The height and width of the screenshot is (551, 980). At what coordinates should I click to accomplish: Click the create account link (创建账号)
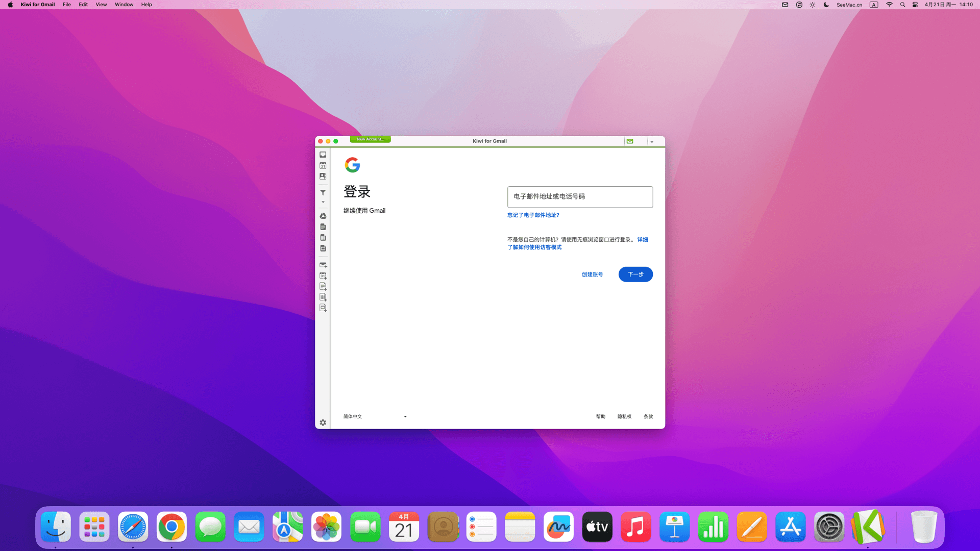[592, 274]
